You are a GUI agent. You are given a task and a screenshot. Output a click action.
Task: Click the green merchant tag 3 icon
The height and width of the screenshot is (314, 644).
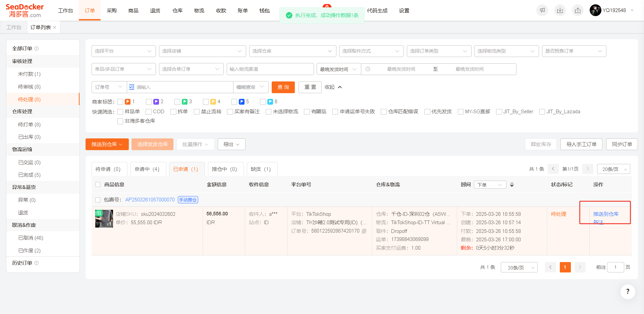[184, 102]
